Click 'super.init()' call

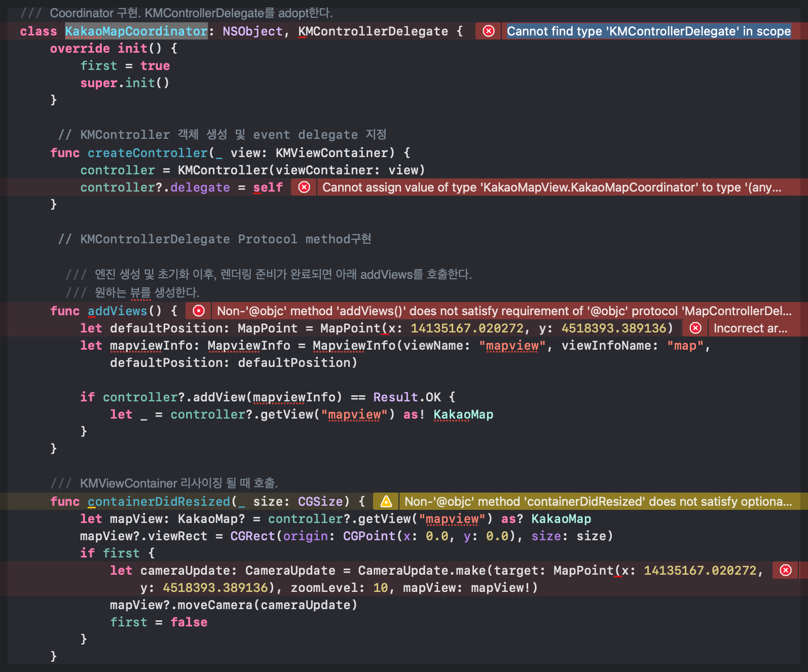(125, 83)
